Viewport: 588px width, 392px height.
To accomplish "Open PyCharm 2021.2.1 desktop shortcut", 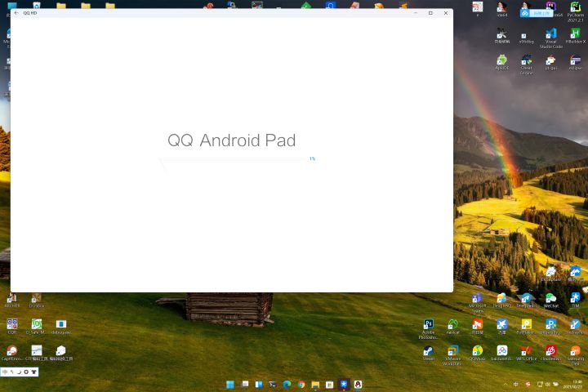I will point(575,8).
